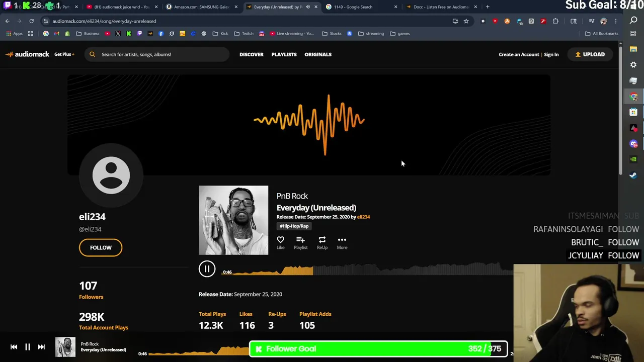Click the search magnifier icon in Audiomack header
Screen dimensions: 644x362
93,54
